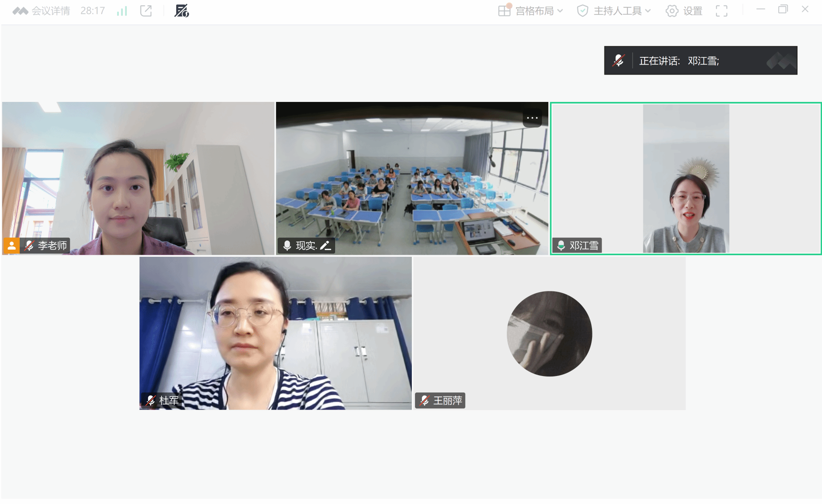This screenshot has height=504, width=822.
Task: Toggle 王丽萍's muted microphone icon
Action: coord(424,400)
